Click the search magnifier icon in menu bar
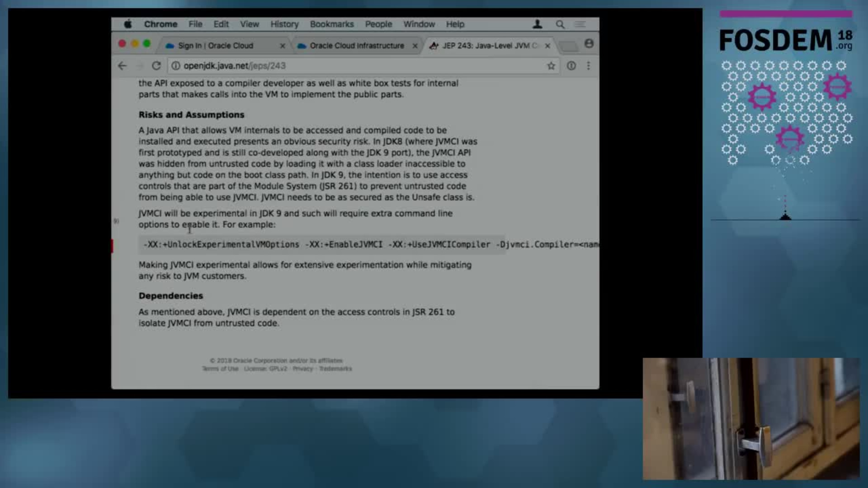 (560, 24)
